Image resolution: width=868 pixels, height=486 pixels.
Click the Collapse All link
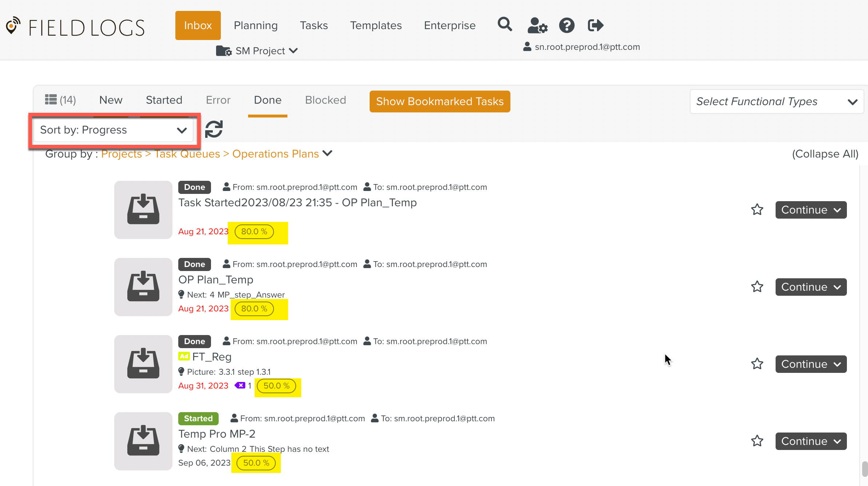pos(825,154)
